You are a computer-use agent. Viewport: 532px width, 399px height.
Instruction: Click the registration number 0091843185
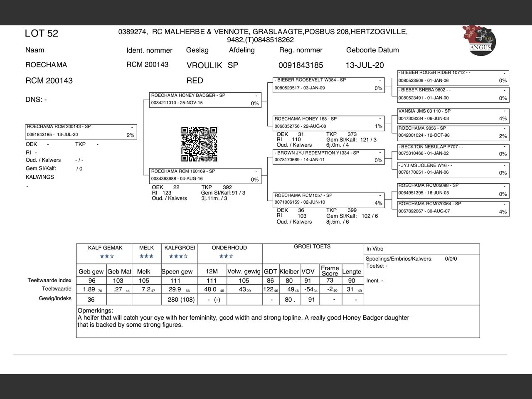click(300, 65)
